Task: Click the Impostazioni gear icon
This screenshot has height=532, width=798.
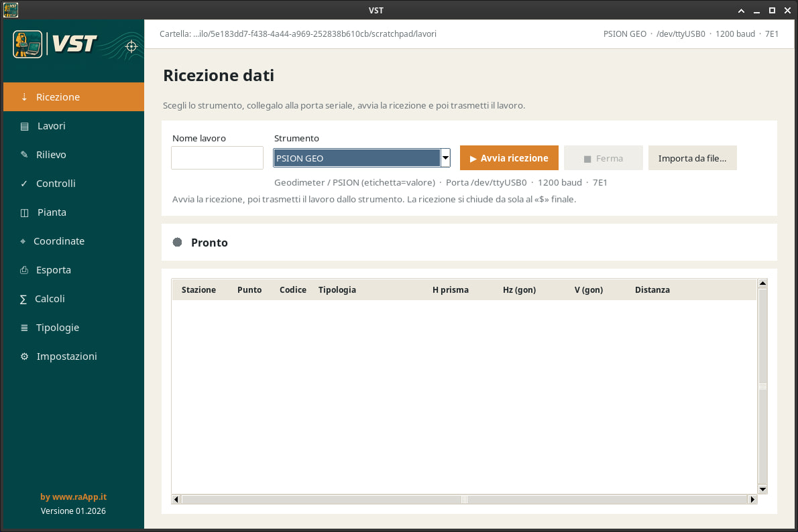Action: click(x=24, y=356)
